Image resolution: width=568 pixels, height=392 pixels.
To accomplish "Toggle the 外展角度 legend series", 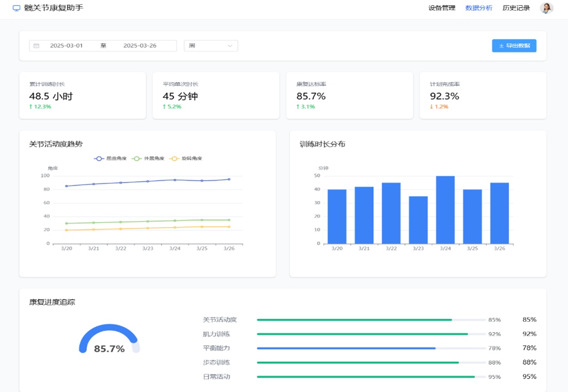I will coord(148,158).
